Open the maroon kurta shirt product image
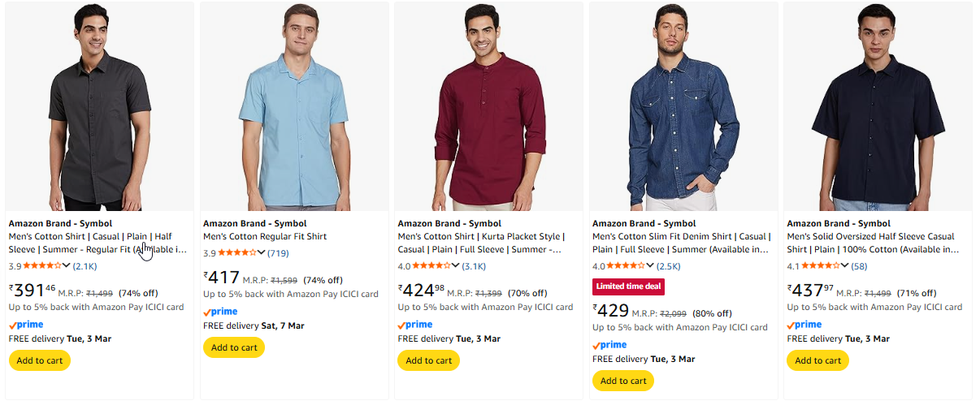980x405 pixels. (488, 106)
